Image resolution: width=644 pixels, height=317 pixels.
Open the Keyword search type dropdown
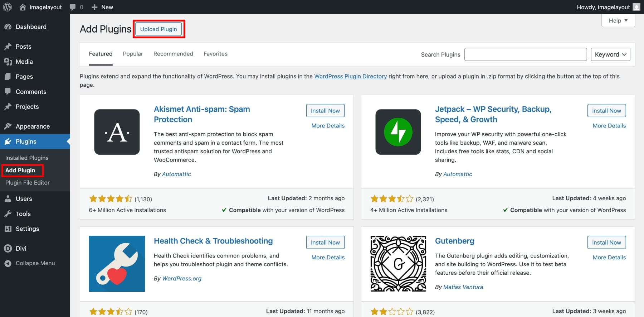[x=610, y=54]
